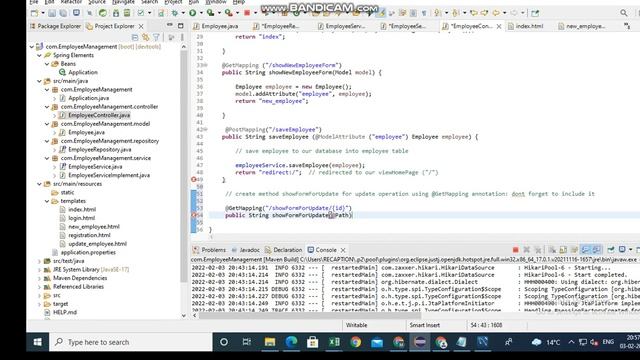Screen dimensions: 640x360
Task: Click the Last Edit Location arrow icon
Action: [474, 13]
